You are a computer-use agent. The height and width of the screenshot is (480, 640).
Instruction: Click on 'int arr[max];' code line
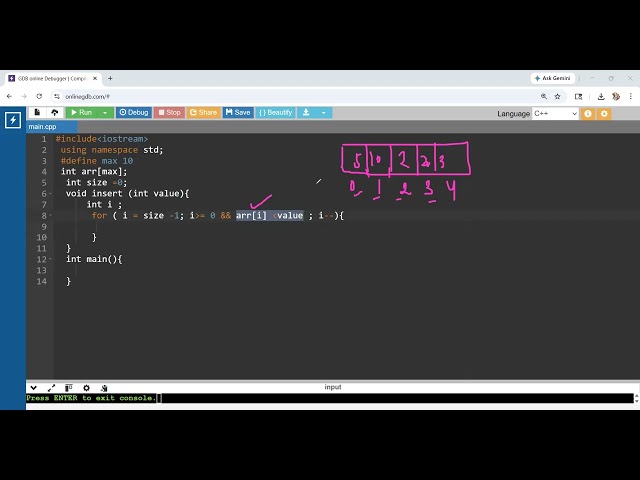coord(94,172)
